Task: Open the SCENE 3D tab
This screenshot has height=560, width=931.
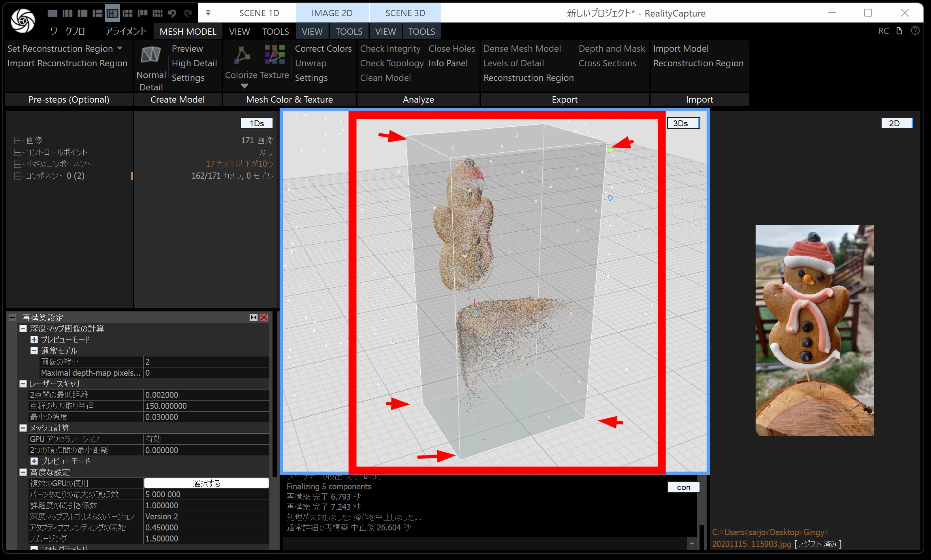Action: click(x=405, y=13)
